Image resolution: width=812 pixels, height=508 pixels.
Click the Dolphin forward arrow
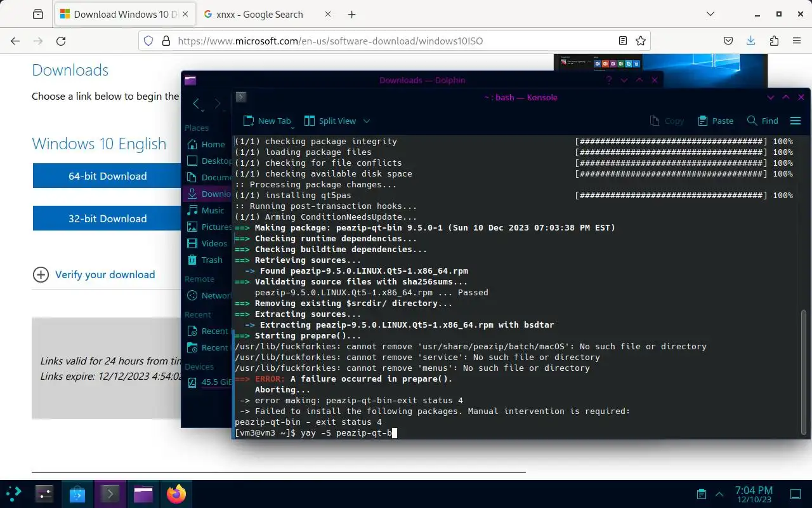coord(218,104)
